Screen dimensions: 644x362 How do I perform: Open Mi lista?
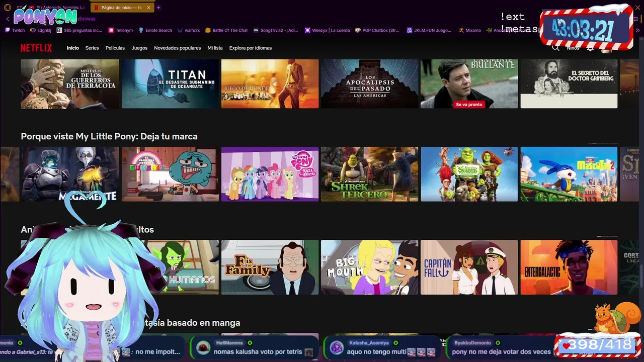215,48
